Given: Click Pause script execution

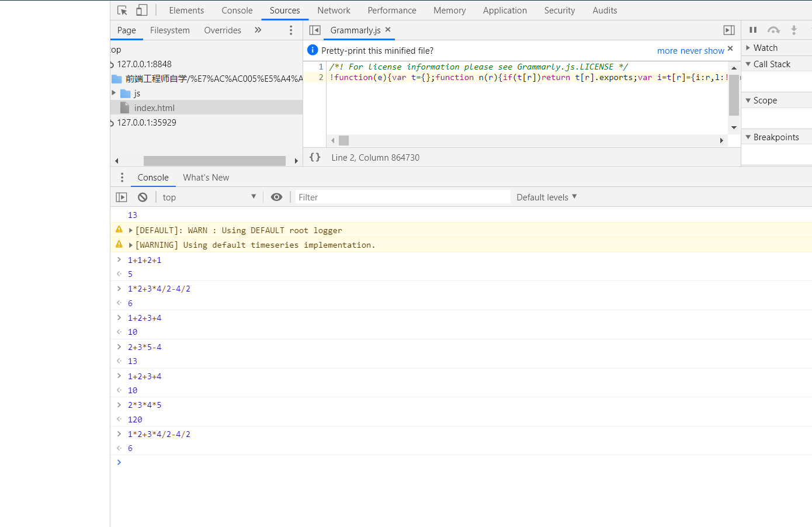Looking at the screenshot, I should (752, 30).
